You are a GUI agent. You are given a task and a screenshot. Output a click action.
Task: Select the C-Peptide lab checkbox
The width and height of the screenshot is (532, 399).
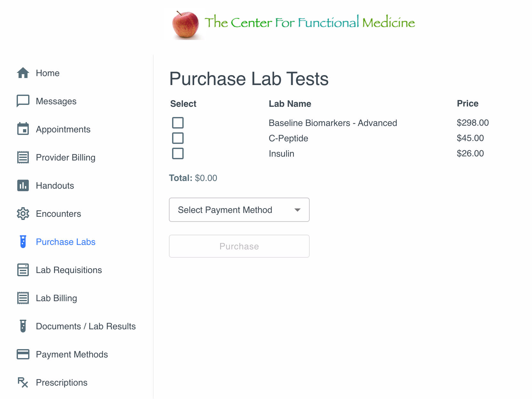tap(178, 138)
